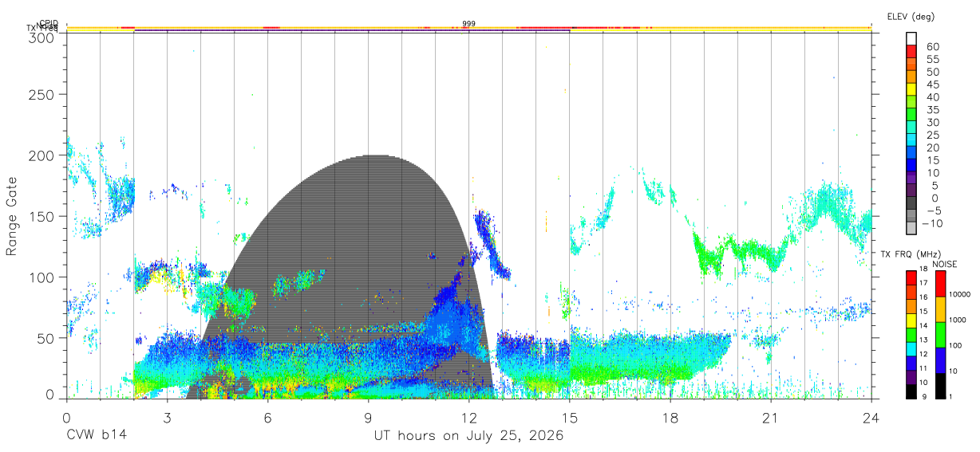980x452 pixels.
Task: Click the black segment of NOISE bar
Action: (x=939, y=386)
